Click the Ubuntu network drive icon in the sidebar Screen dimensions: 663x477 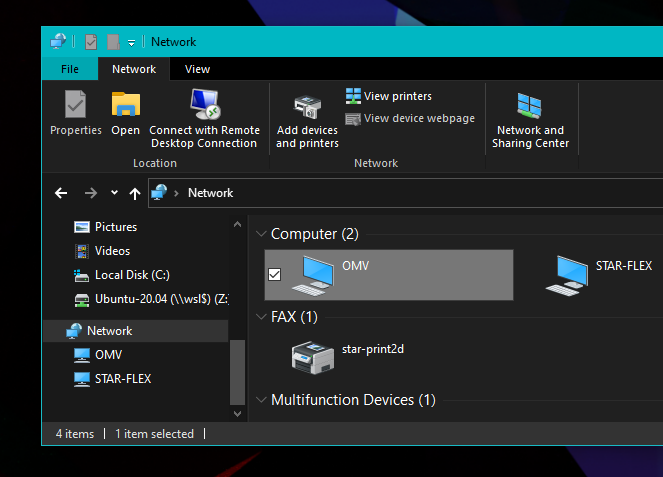82,300
